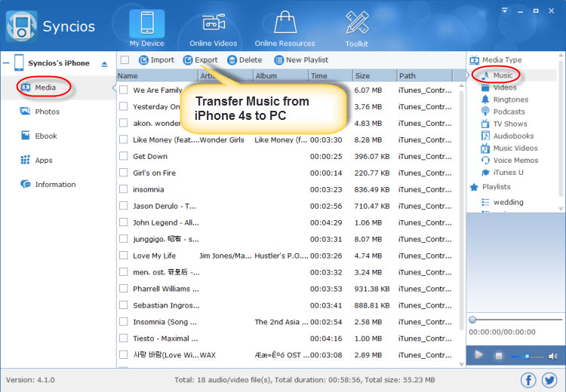Sort by the Size column header
Screen dimensions: 566x392
[374, 75]
